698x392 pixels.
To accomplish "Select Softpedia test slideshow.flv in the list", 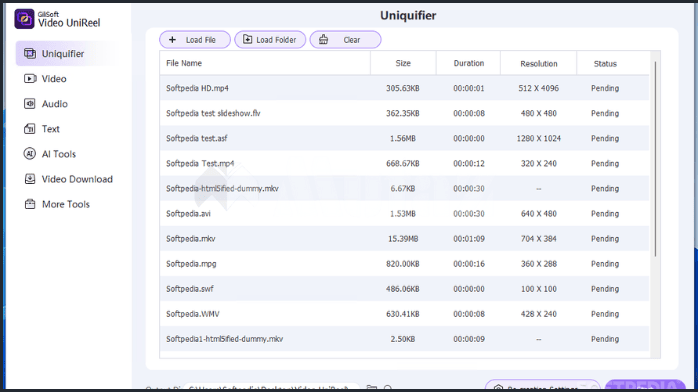I will click(x=404, y=113).
